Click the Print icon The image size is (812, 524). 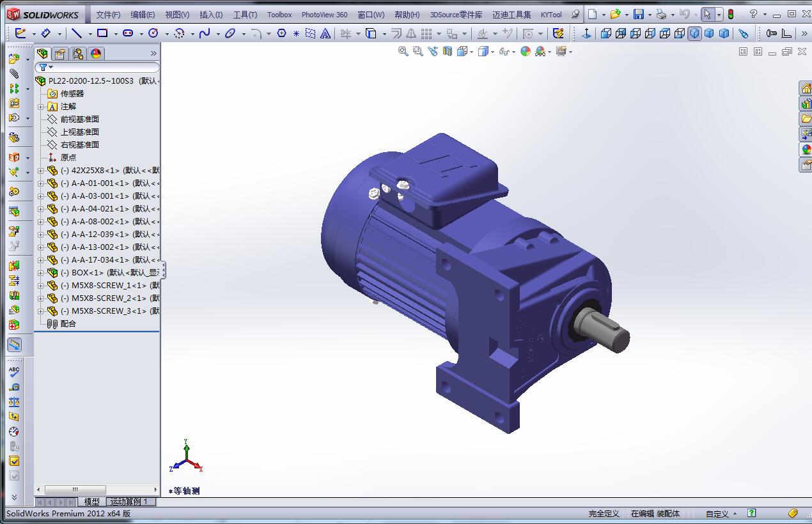tap(661, 14)
